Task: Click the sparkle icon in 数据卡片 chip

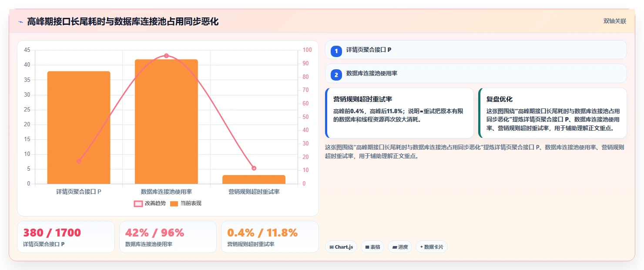Action: [x=421, y=247]
